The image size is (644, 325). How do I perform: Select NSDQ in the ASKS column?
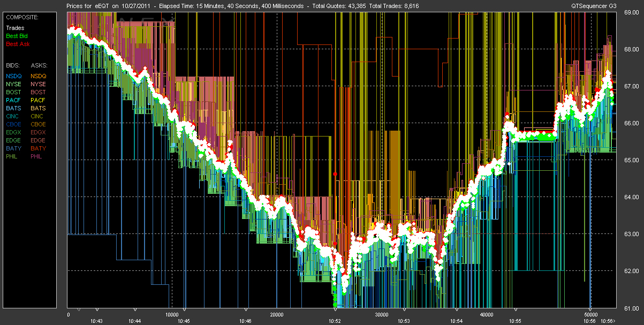(39, 76)
